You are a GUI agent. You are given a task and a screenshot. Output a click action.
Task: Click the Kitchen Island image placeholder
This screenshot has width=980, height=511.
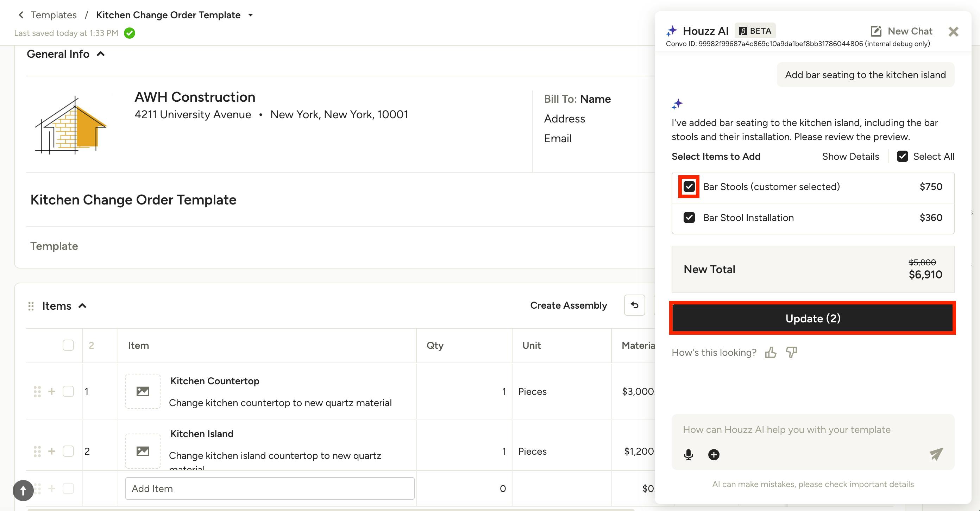143,451
